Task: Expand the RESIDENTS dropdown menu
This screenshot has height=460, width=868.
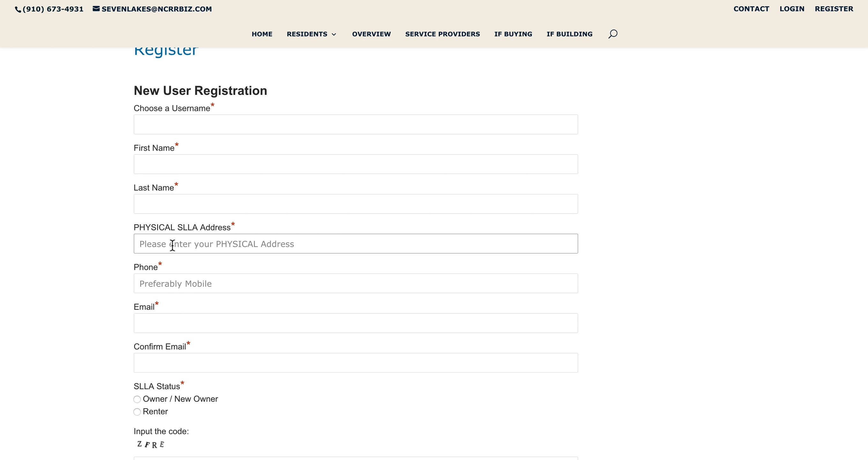Action: 311,34
